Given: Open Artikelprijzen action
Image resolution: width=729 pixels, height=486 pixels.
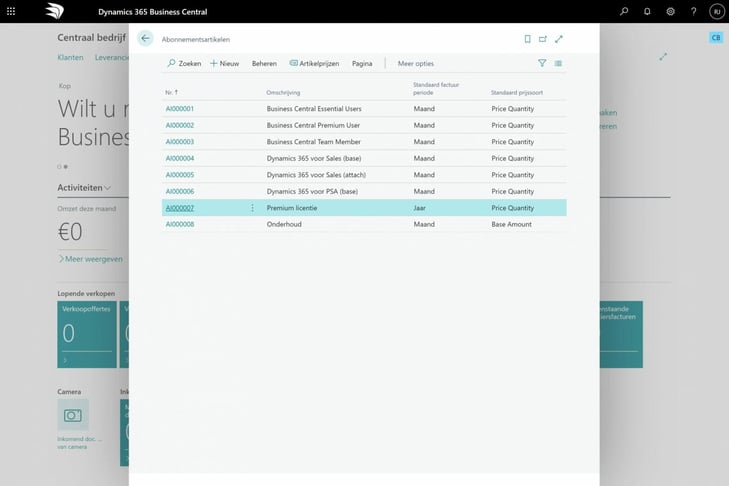Looking at the screenshot, I should point(314,63).
